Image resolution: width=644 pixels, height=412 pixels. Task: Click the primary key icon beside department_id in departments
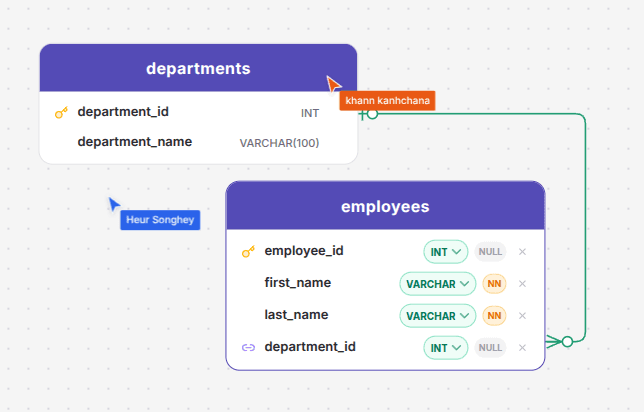click(61, 113)
